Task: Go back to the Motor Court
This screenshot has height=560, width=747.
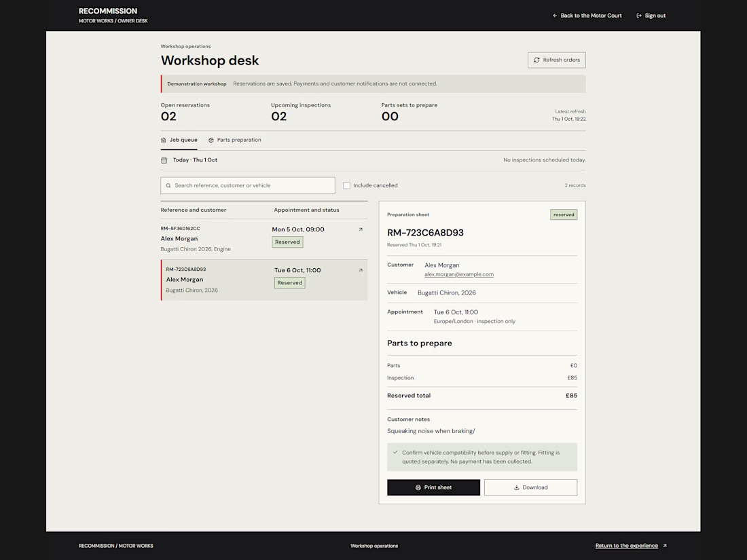Action: click(587, 16)
